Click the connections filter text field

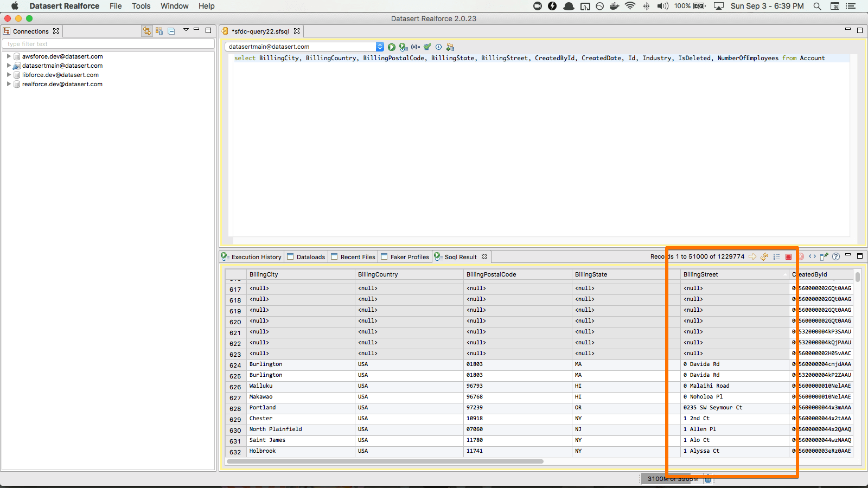(108, 44)
